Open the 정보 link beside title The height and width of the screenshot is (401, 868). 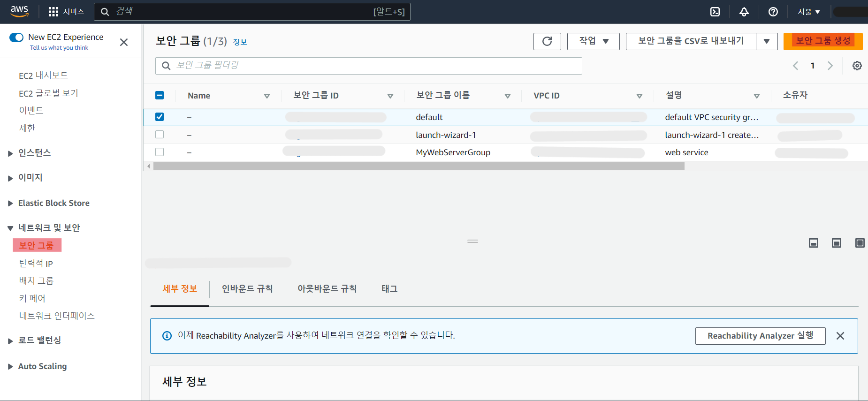(x=240, y=42)
